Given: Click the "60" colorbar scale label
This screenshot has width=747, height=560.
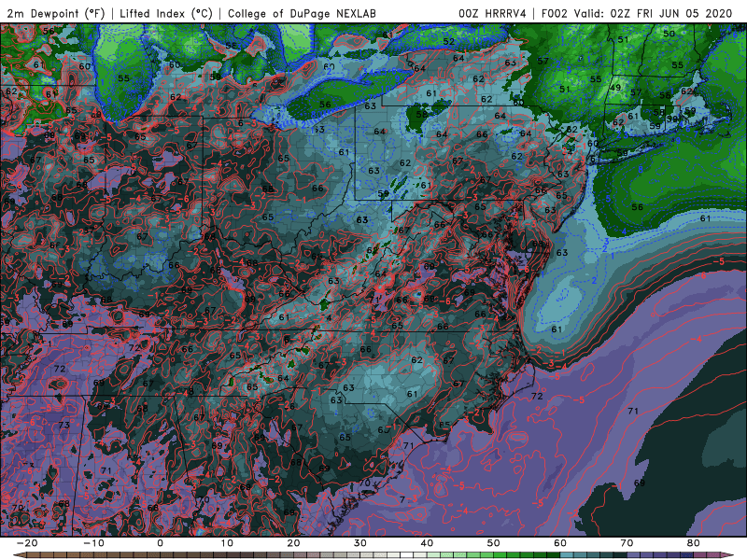Looking at the screenshot, I should pos(560,543).
